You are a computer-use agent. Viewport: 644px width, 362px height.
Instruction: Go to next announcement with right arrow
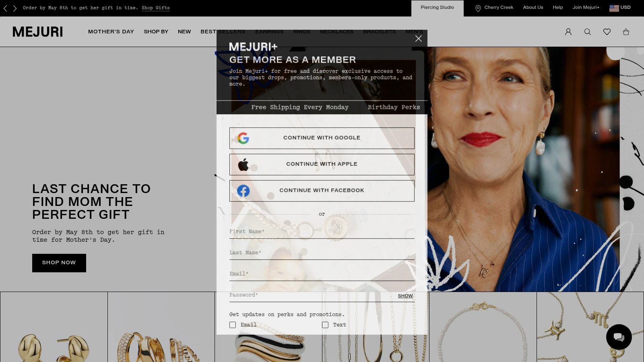click(14, 8)
